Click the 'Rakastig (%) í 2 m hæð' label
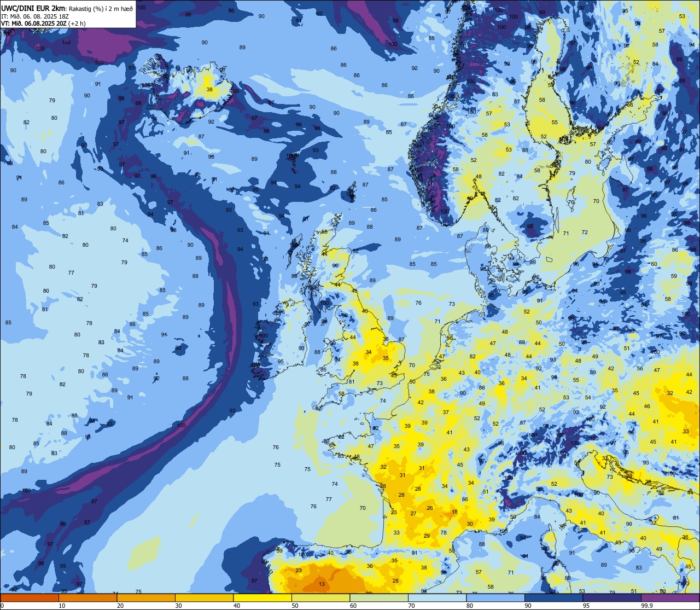The width and height of the screenshot is (700, 610). click(101, 8)
